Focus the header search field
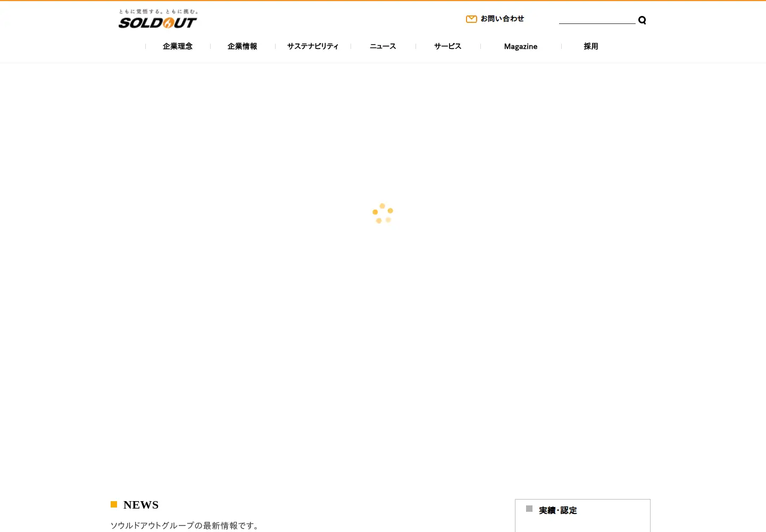The height and width of the screenshot is (532, 766). [597, 19]
